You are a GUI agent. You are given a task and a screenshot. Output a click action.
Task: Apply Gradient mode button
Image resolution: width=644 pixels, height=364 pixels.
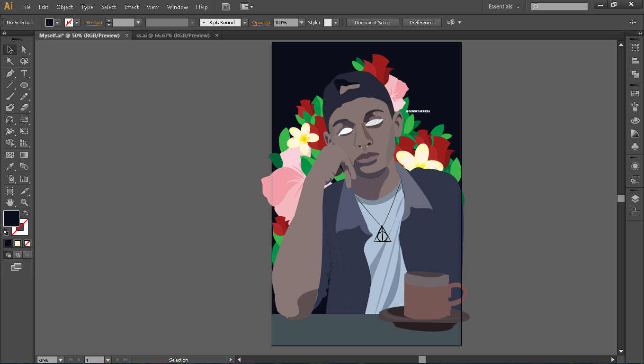18,244
